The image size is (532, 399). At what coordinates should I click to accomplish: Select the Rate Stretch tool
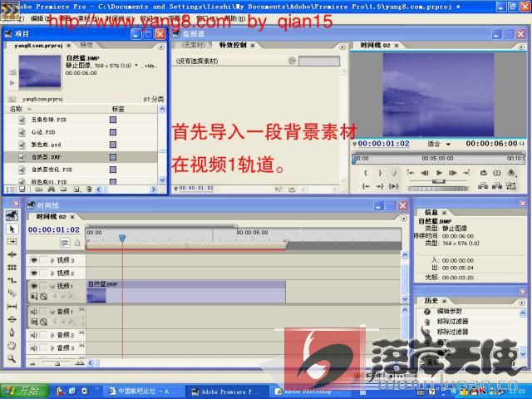click(x=12, y=280)
